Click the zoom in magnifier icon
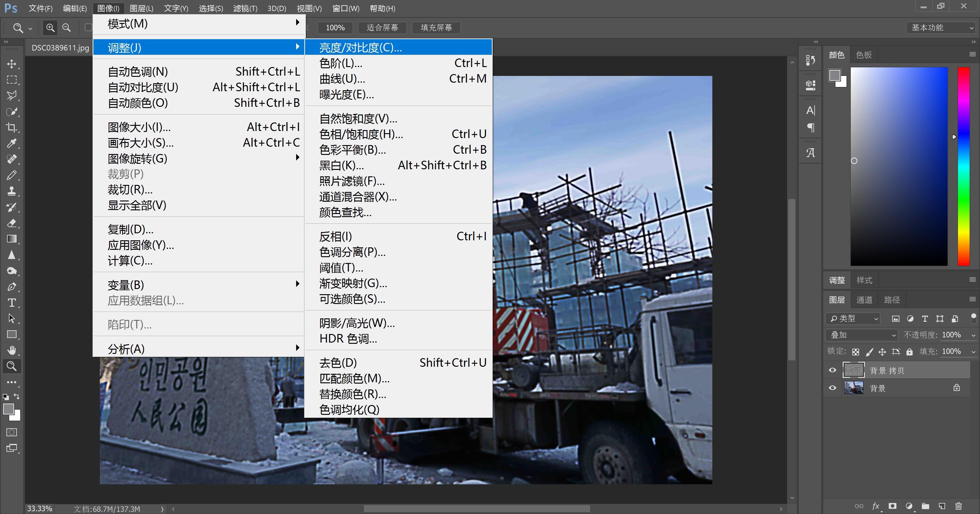Screen dimensions: 980x514 point(50,28)
